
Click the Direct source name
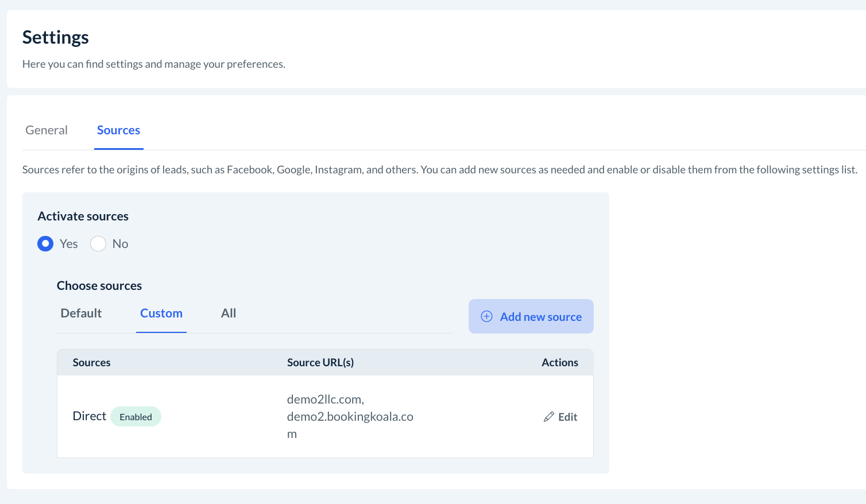click(89, 416)
